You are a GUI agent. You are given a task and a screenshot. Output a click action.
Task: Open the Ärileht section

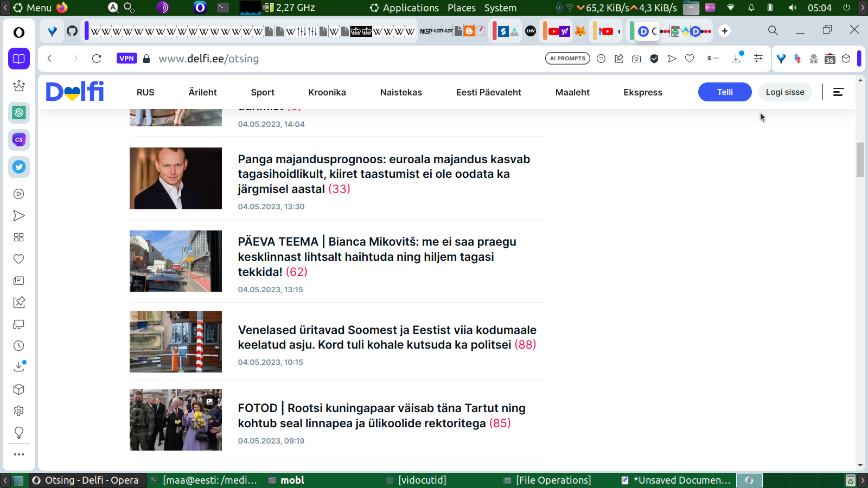point(202,92)
